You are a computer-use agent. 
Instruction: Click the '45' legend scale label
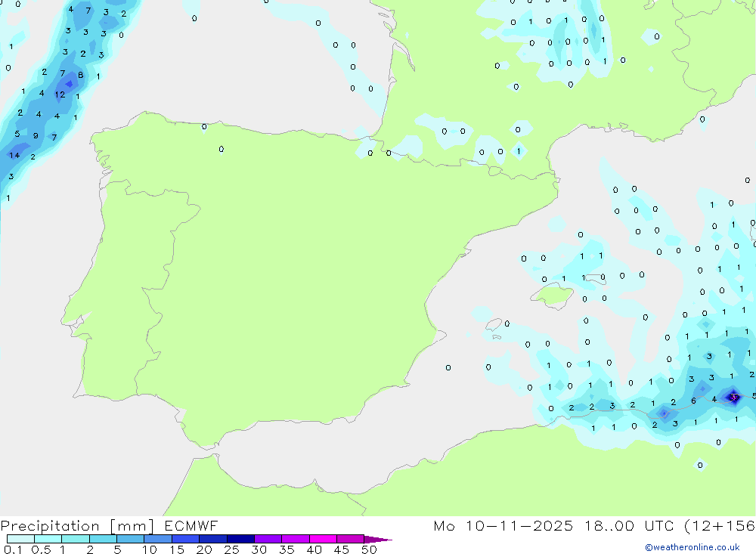342,549
